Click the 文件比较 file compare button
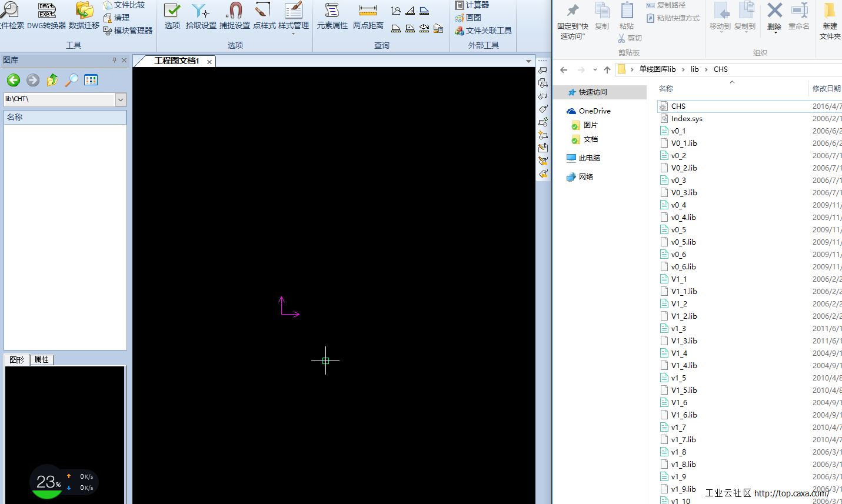 click(124, 5)
